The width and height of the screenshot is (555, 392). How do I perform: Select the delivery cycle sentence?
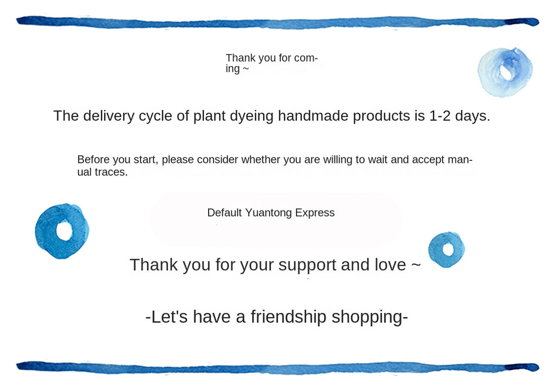(x=272, y=116)
